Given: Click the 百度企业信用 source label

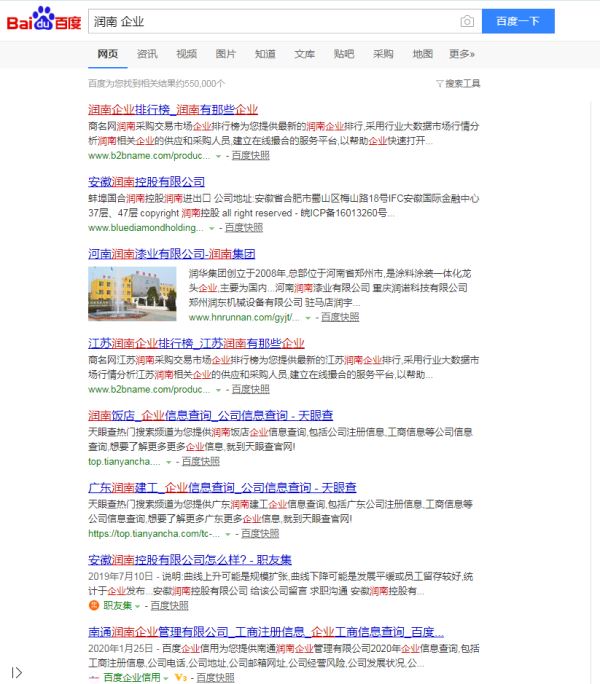Looking at the screenshot, I should [132, 677].
